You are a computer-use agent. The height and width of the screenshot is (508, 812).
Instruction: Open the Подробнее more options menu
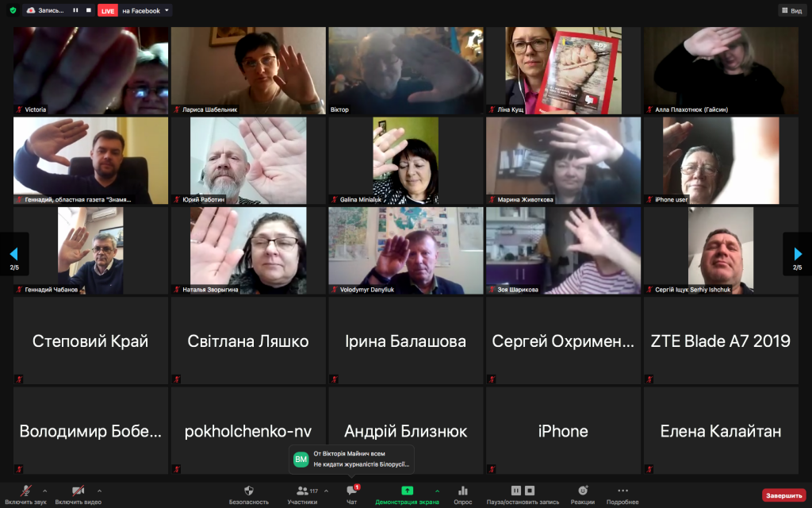622,495
